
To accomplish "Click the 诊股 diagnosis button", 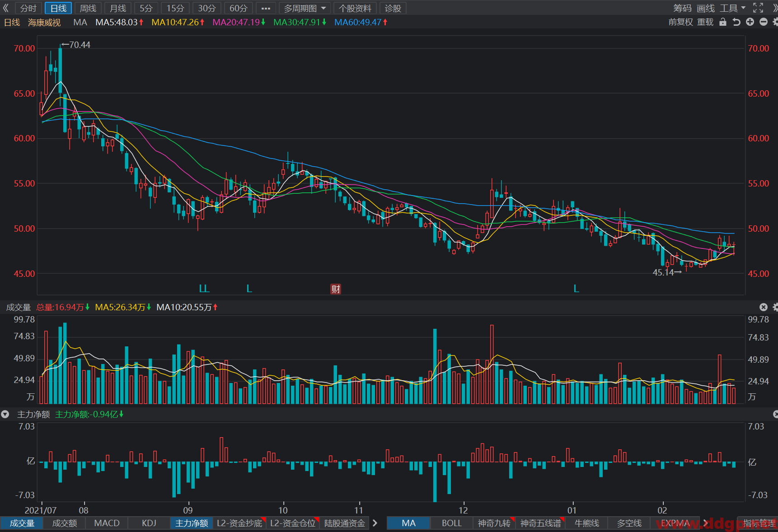I will coord(393,8).
